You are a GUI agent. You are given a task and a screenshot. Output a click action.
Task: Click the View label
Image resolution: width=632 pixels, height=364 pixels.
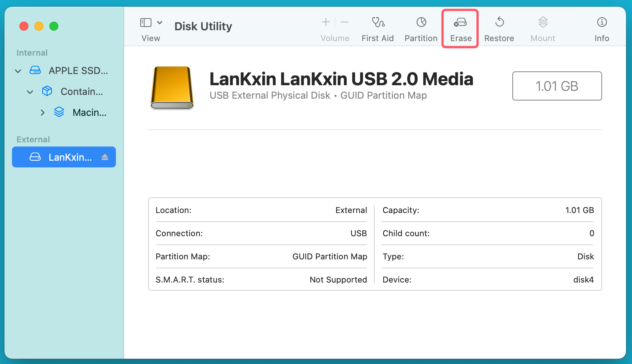(151, 38)
